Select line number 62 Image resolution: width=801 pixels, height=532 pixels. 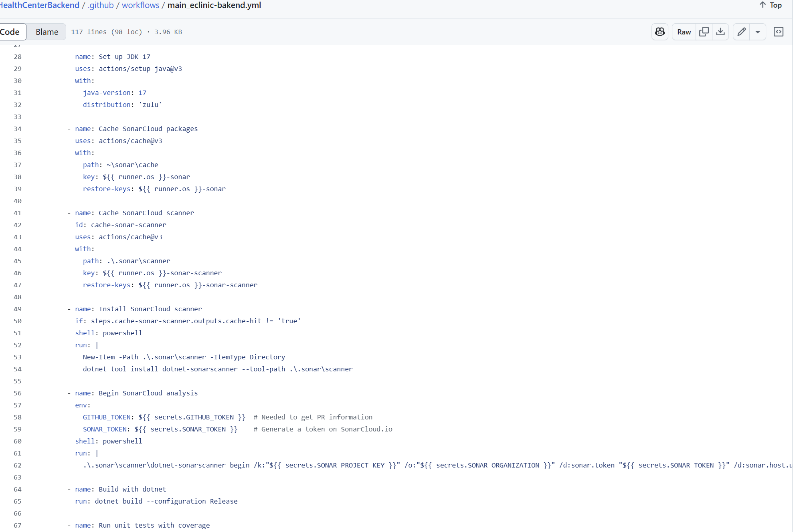[18, 465]
